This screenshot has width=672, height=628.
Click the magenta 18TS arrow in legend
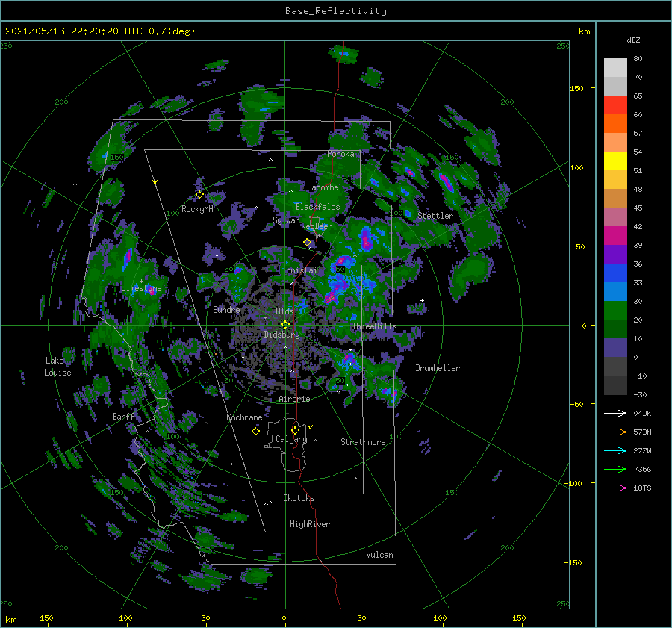615,488
